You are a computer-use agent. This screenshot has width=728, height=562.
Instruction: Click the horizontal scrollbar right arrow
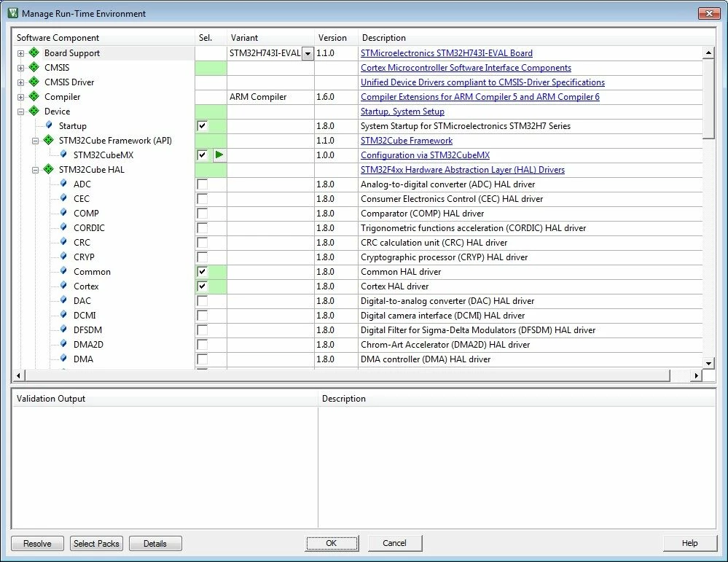tap(697, 375)
